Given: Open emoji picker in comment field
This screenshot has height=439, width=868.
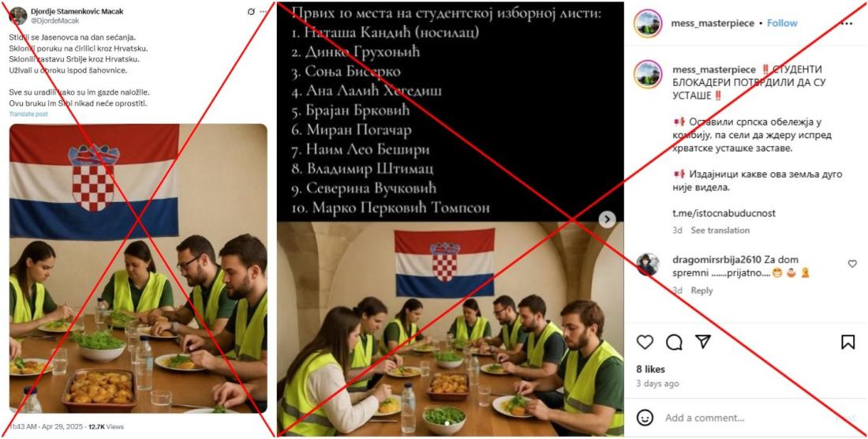Looking at the screenshot, I should pos(645,418).
